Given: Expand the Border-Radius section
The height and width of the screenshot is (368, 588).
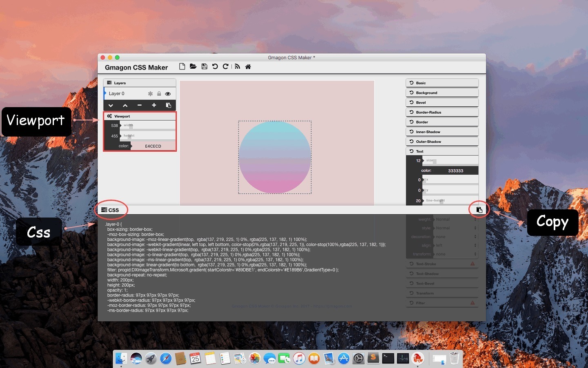Looking at the screenshot, I should point(442,112).
